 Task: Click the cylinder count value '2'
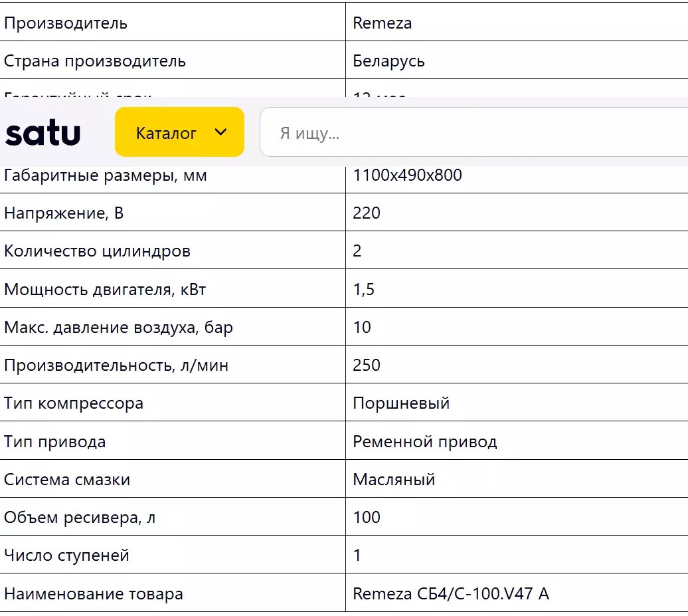[x=357, y=251]
